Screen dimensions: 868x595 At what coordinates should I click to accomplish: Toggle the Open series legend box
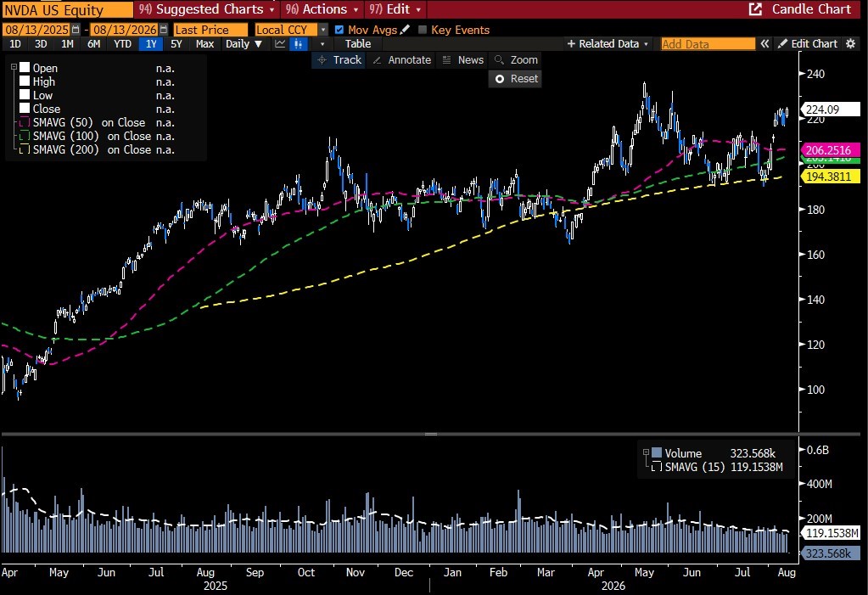(25, 68)
